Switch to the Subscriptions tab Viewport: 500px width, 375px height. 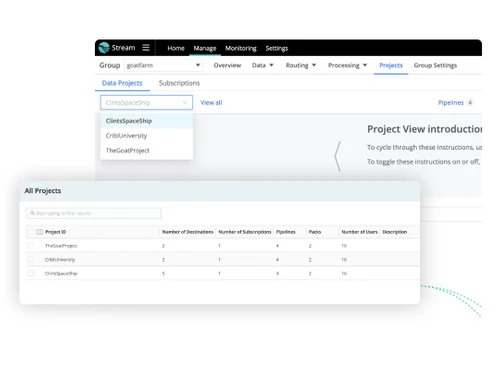click(x=179, y=83)
